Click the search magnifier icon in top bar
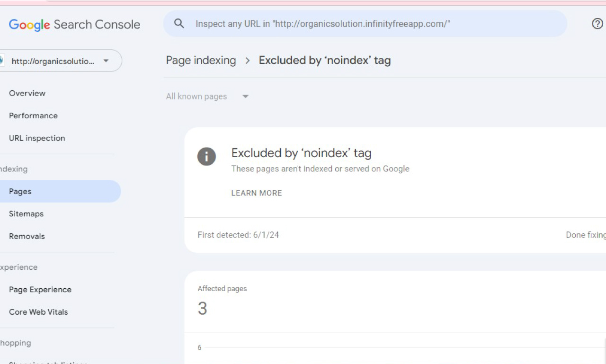 tap(179, 24)
